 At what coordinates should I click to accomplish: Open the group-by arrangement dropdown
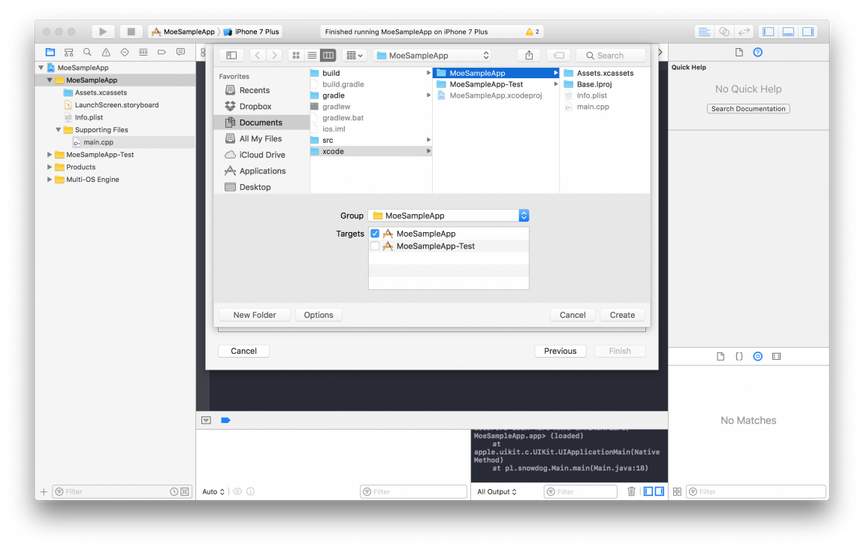coord(354,55)
